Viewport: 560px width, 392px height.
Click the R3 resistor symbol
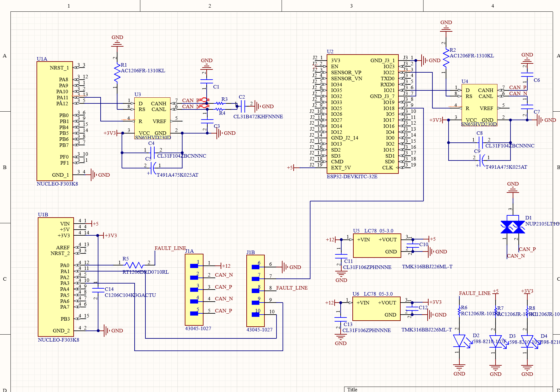220,103
